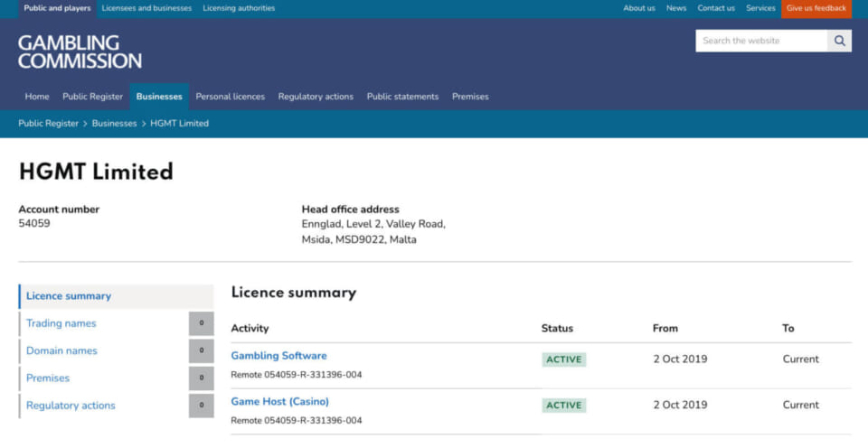Click Current in Gambling Software row

pyautogui.click(x=800, y=359)
